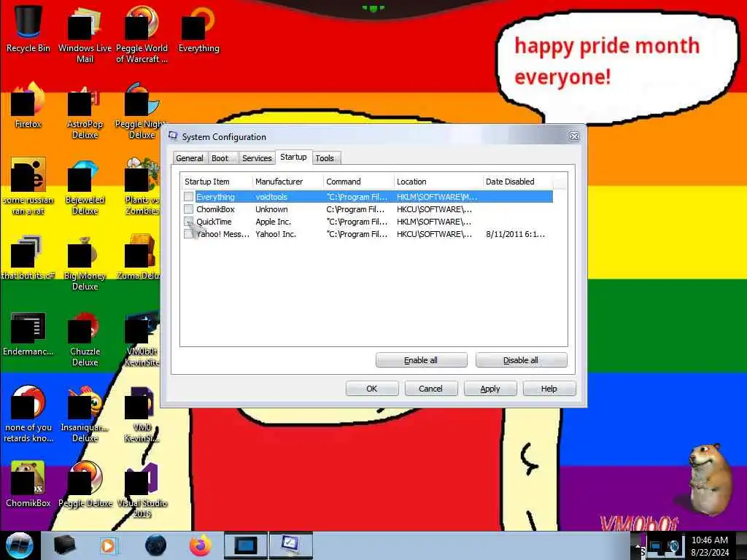The width and height of the screenshot is (747, 560).
Task: Sort by the Manufacturer column header
Action: tap(287, 182)
